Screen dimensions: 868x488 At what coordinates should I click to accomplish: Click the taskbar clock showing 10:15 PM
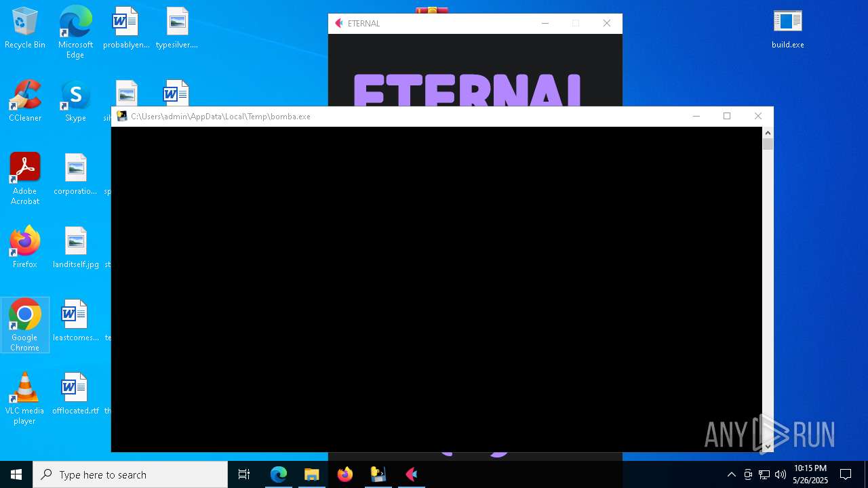(x=810, y=474)
